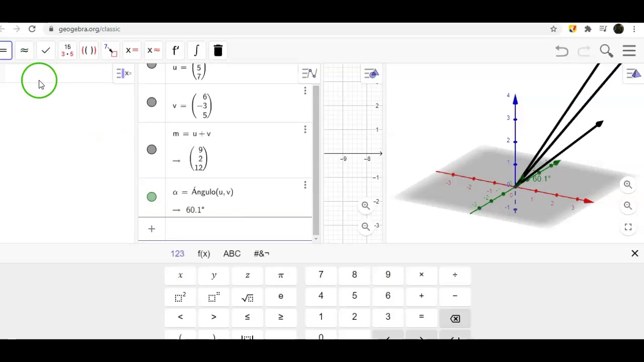This screenshot has width=644, height=362.
Task: Toggle fullscreen for 3D view
Action: point(628,227)
